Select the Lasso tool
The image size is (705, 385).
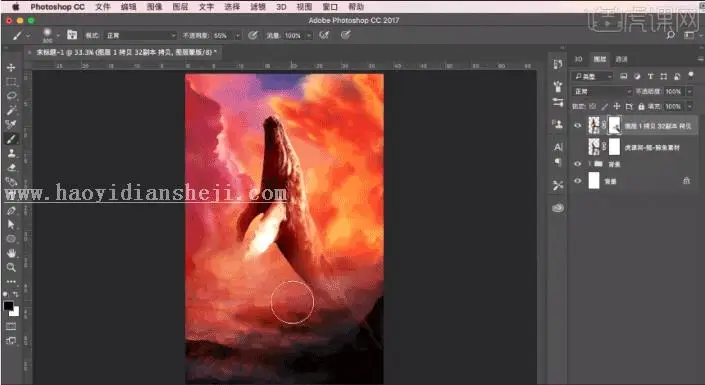tap(11, 96)
